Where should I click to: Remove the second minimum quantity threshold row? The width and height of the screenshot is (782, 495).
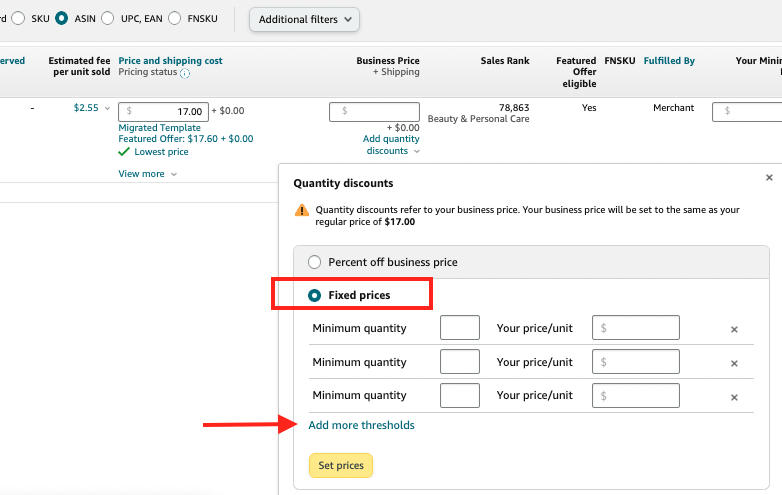pyautogui.click(x=734, y=363)
